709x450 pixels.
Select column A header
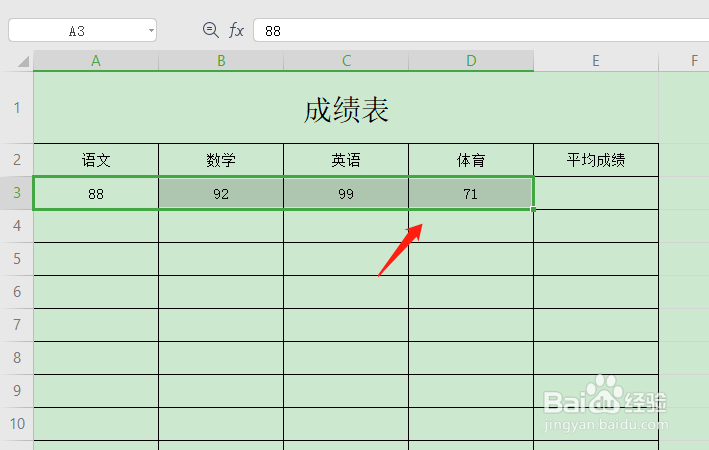pyautogui.click(x=96, y=61)
